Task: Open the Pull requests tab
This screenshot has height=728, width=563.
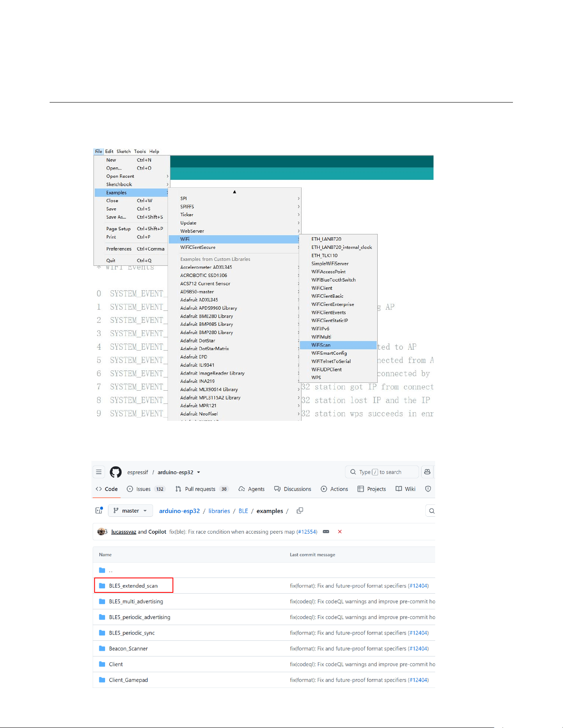Action: click(x=202, y=489)
